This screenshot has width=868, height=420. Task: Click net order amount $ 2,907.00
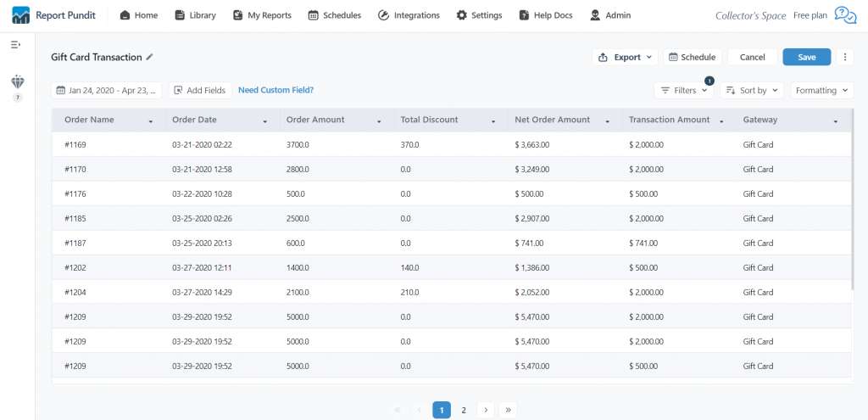[532, 218]
